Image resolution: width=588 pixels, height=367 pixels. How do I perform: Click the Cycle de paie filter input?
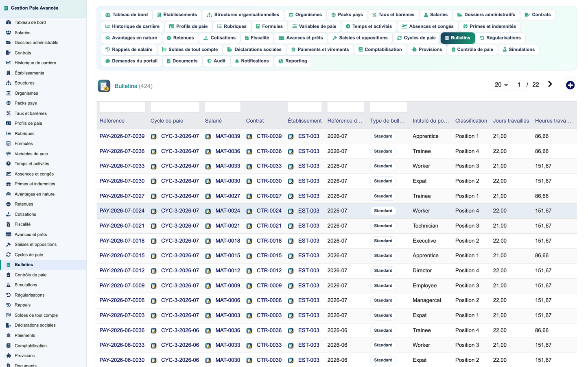[175, 107]
